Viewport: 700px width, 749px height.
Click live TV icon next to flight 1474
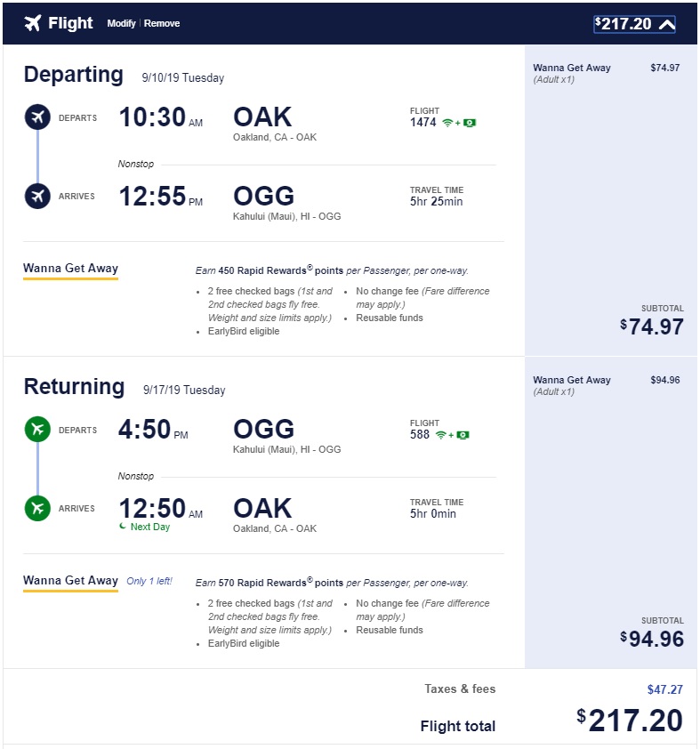[x=470, y=123]
